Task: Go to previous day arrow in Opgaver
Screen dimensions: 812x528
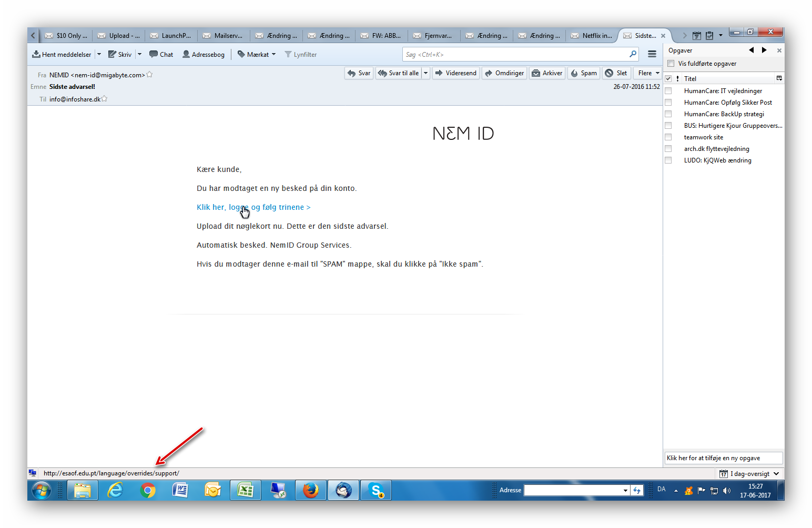Action: [752, 50]
